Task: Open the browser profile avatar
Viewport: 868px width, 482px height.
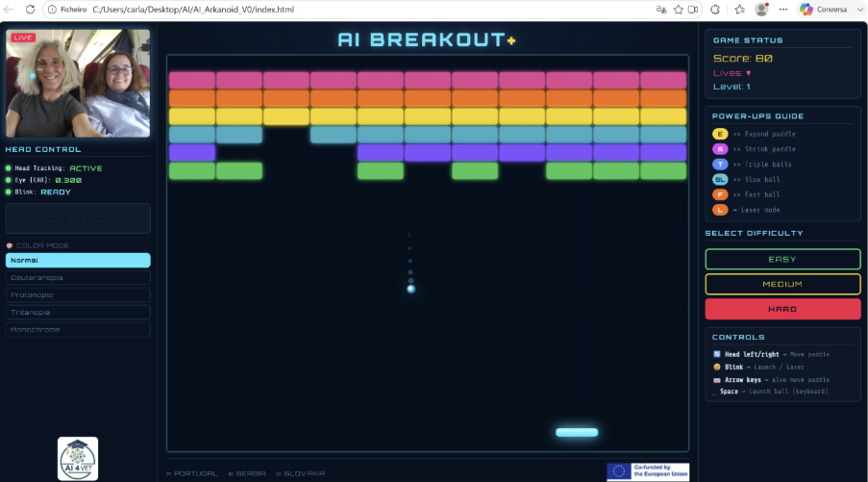Action: [762, 10]
